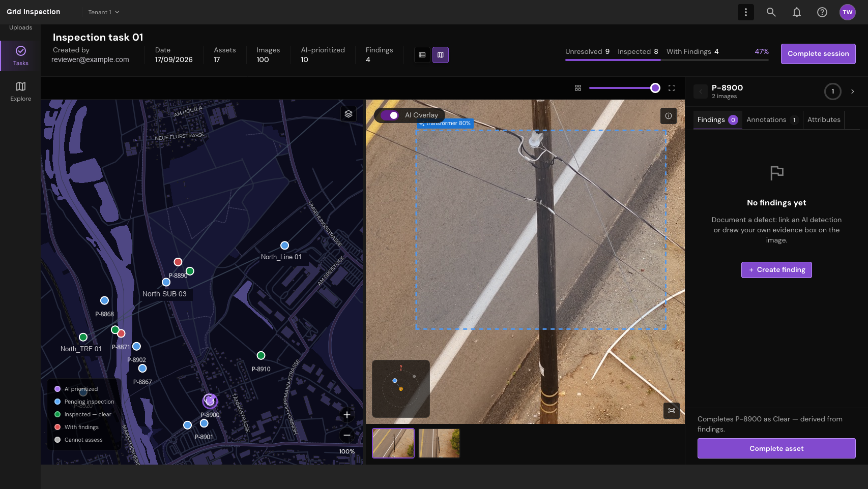Click the transformer 80% detection label
This screenshot has height=489, width=868.
(x=445, y=124)
